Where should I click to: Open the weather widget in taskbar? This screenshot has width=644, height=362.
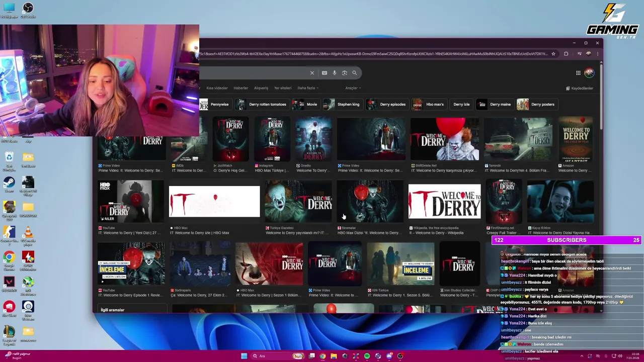pyautogui.click(x=17, y=356)
